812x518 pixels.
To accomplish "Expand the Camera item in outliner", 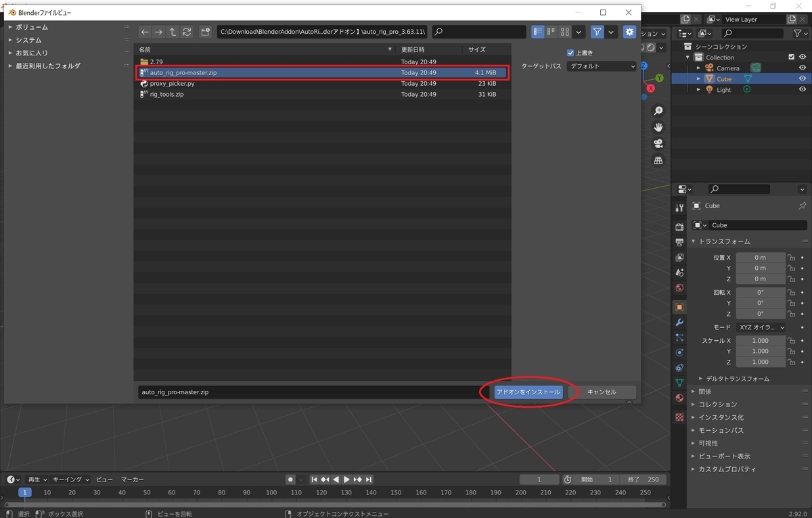I will tap(699, 68).
